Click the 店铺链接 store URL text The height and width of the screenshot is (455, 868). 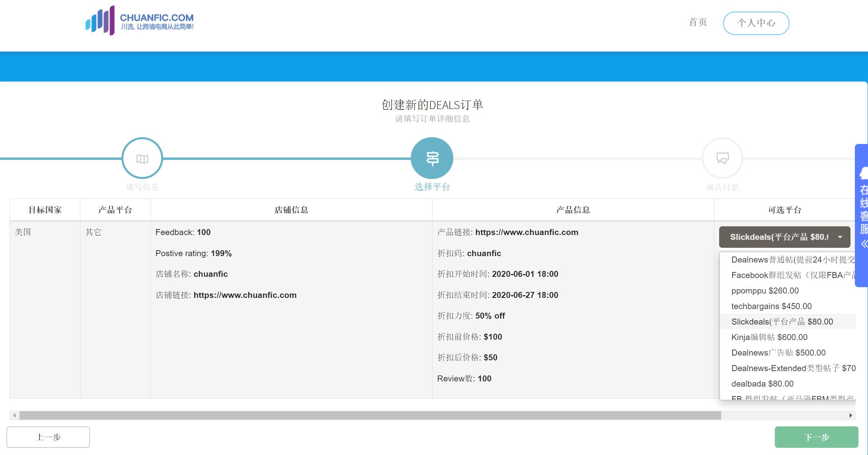click(x=226, y=295)
